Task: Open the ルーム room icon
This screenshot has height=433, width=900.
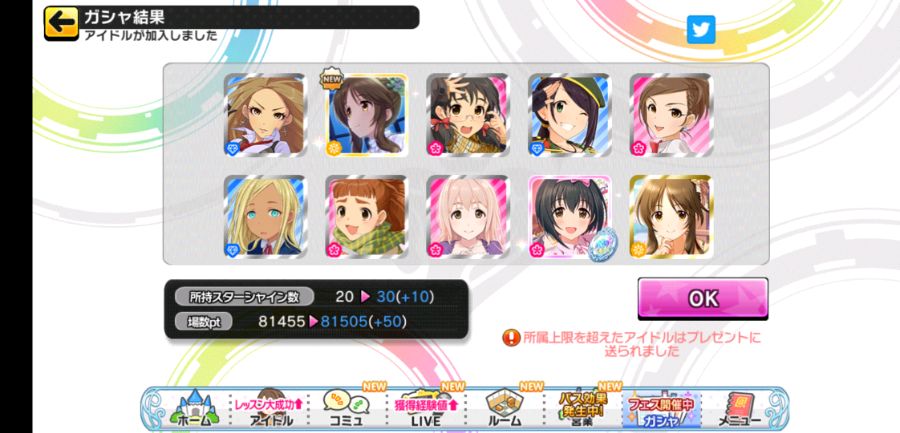Action: [504, 408]
